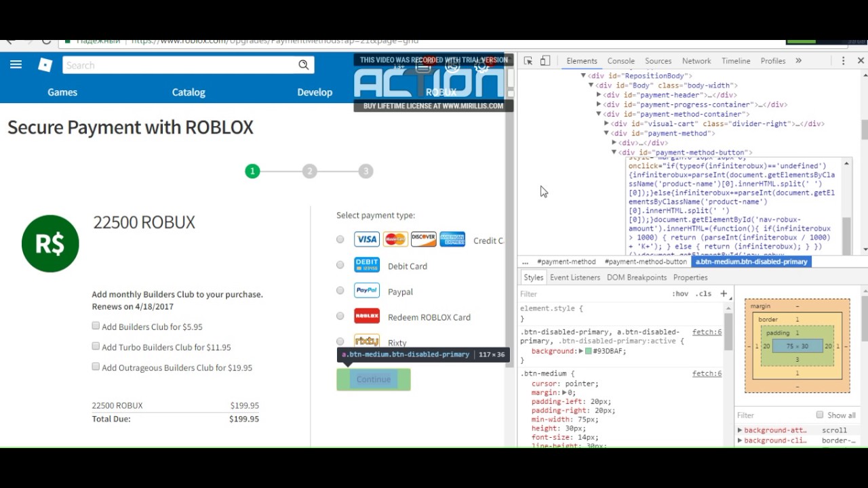Select the Debit Card radio button
The image size is (868, 488).
click(340, 265)
